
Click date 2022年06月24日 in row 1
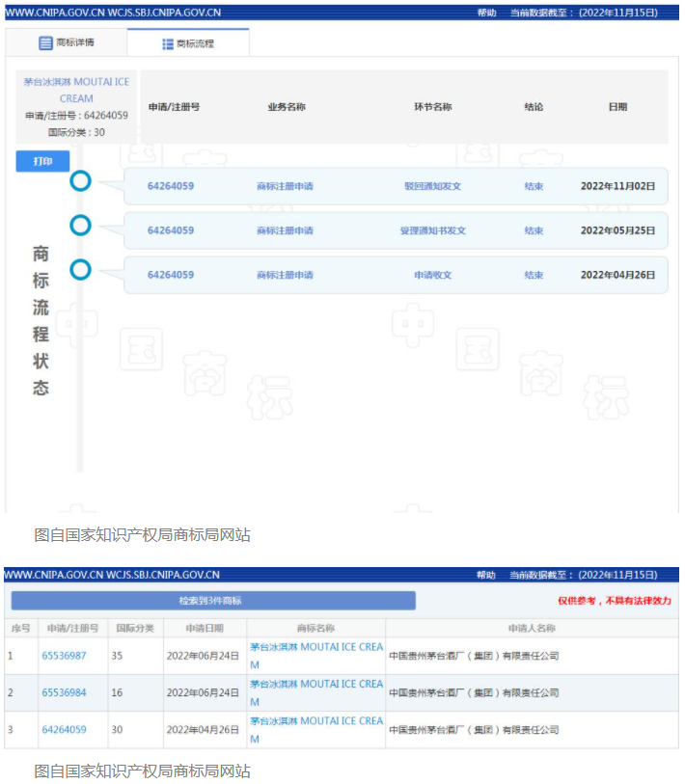(x=203, y=656)
